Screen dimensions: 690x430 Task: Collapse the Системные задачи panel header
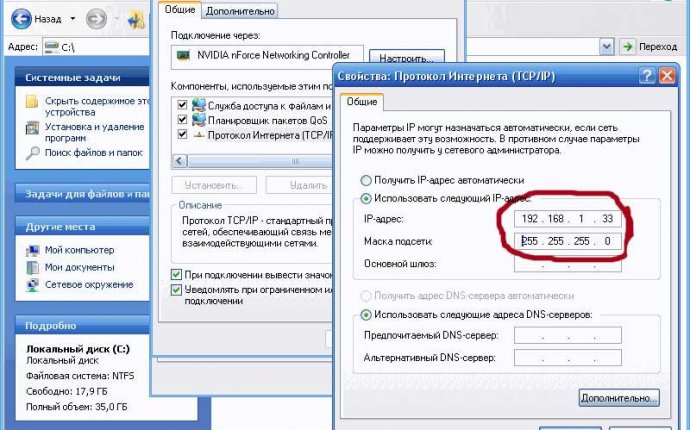coord(83,78)
